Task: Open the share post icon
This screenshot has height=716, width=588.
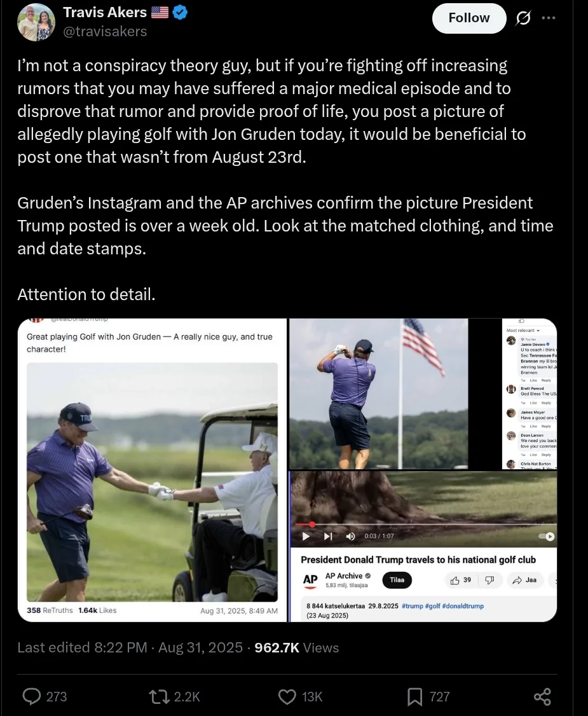Action: click(542, 696)
